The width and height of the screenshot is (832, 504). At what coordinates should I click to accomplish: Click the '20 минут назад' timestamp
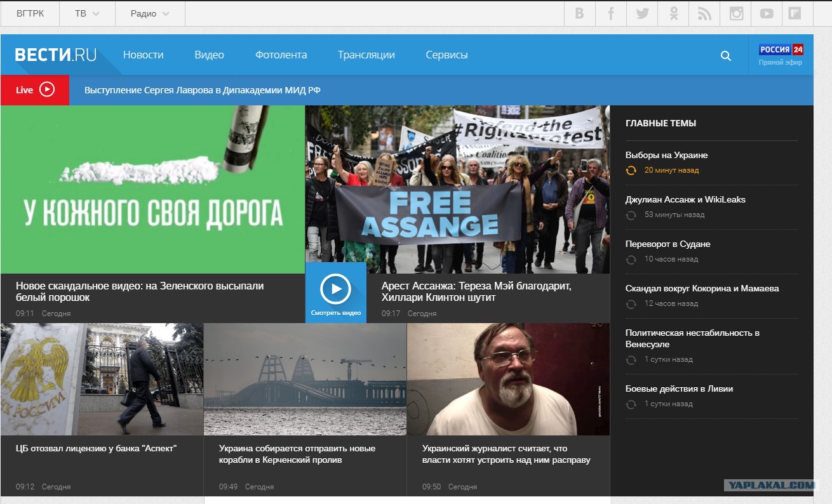click(x=671, y=170)
